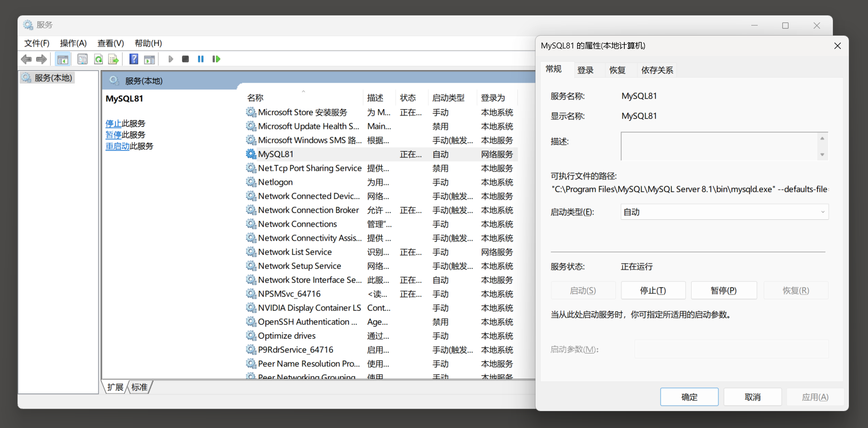The height and width of the screenshot is (428, 868).
Task: Close the MySQL81 properties dialog with X
Action: [838, 46]
